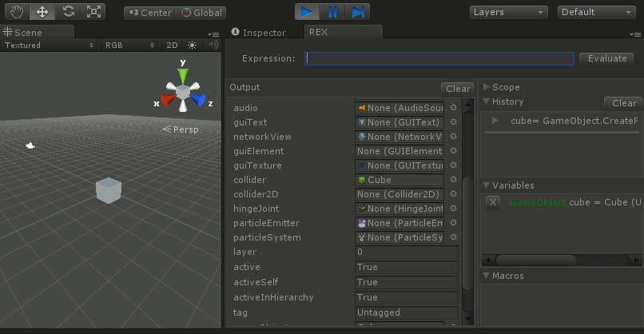Open the Textured draw mode dropdown
This screenshot has width=644, height=334.
(x=49, y=46)
